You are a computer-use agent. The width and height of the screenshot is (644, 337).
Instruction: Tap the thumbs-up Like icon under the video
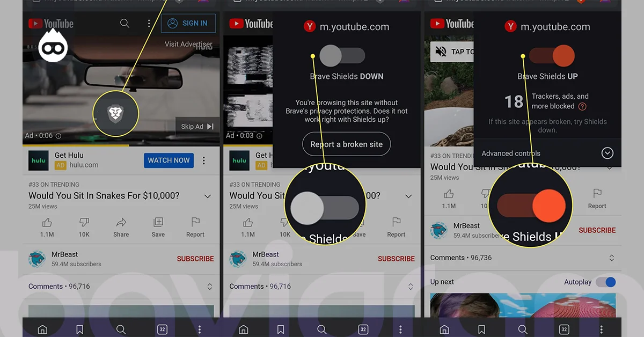(46, 223)
